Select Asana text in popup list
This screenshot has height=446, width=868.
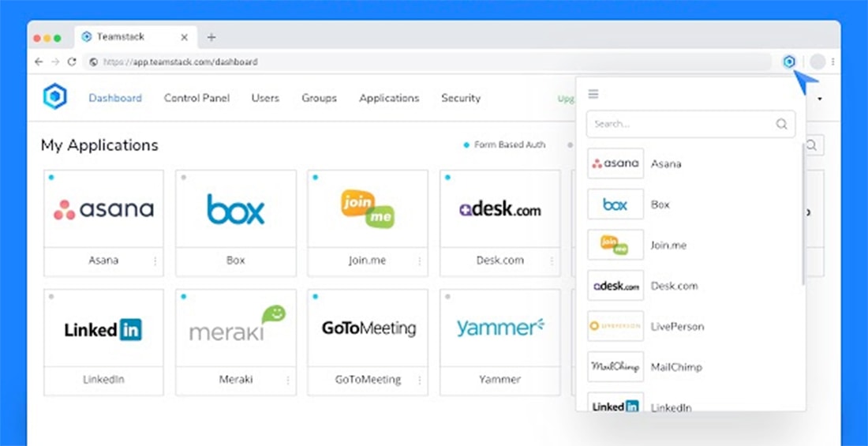coord(666,164)
